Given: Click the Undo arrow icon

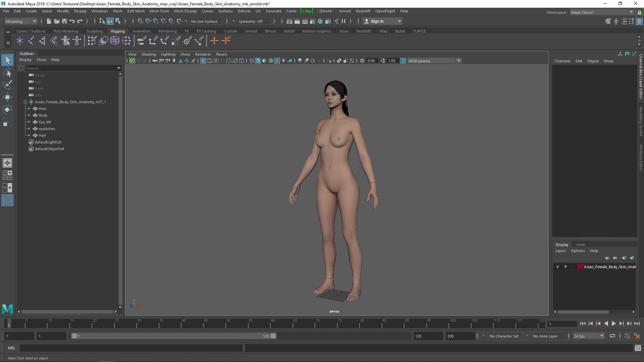Looking at the screenshot, I should pos(72,21).
